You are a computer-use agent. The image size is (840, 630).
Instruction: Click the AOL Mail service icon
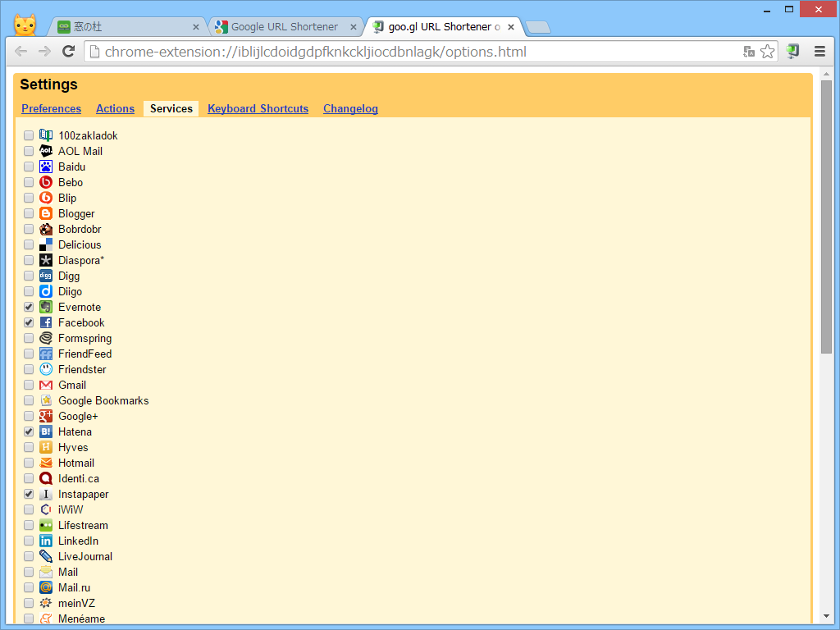pyautogui.click(x=46, y=151)
